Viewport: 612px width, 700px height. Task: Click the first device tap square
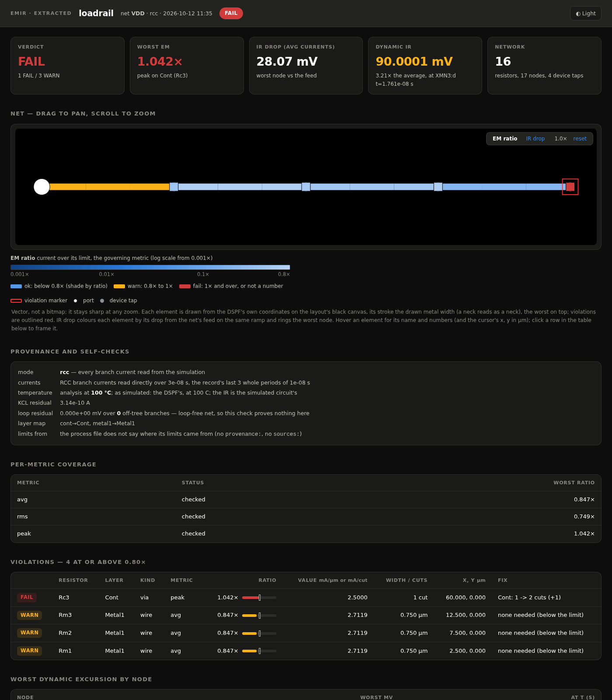(174, 187)
